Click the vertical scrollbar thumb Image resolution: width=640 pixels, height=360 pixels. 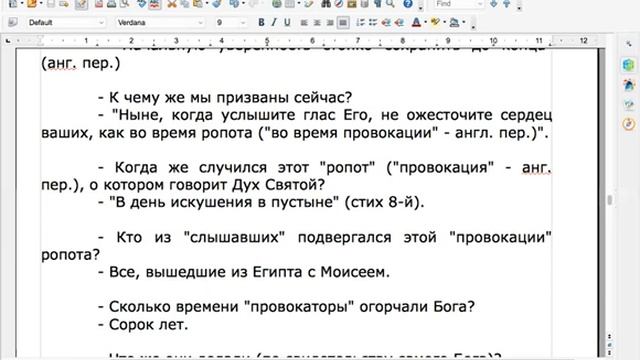pos(610,200)
